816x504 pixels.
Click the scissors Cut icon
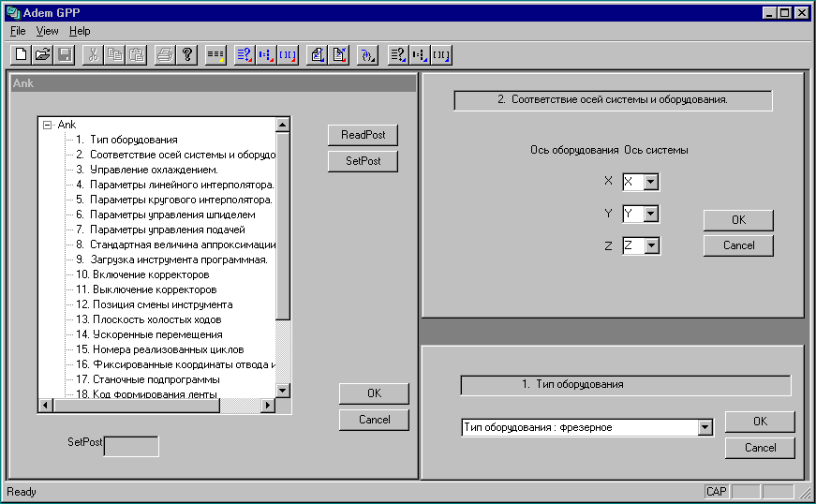(93, 54)
